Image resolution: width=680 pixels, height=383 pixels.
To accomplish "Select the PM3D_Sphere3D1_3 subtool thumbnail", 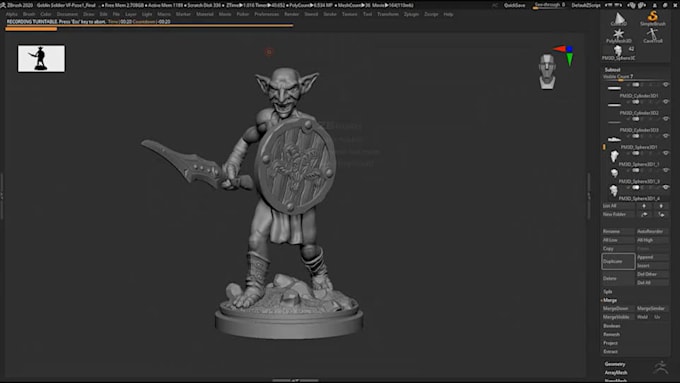I will coord(614,173).
